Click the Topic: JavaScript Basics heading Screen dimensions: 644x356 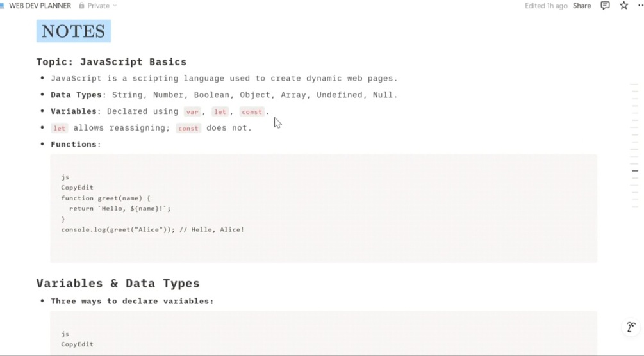click(111, 62)
